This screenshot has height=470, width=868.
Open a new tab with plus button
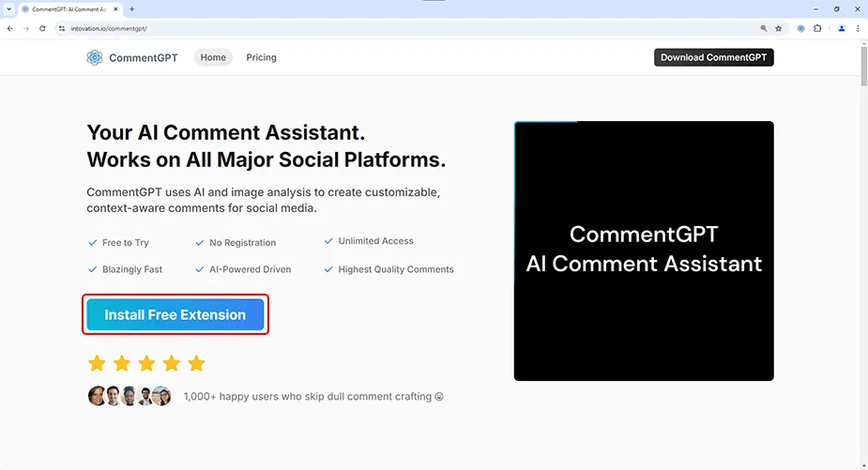(131, 8)
